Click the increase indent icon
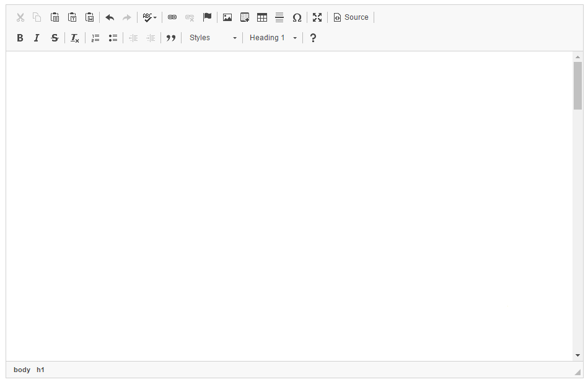Screen dimensions: 588x382 [x=151, y=38]
